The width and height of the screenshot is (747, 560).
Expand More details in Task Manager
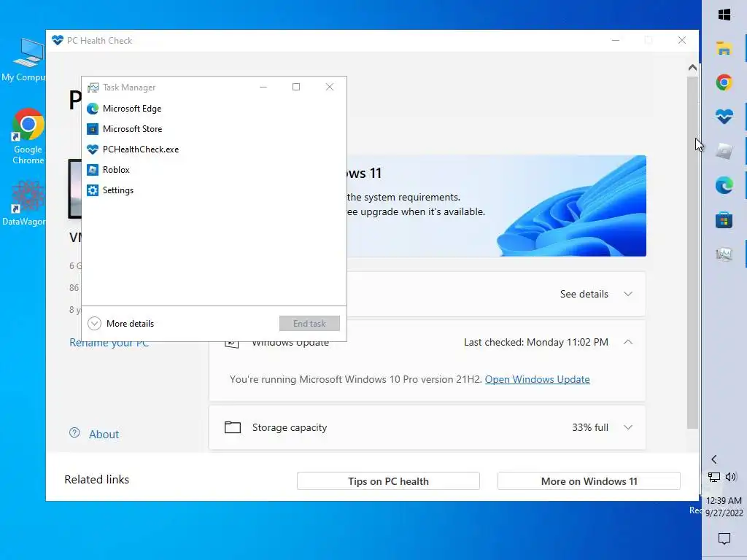click(x=121, y=323)
